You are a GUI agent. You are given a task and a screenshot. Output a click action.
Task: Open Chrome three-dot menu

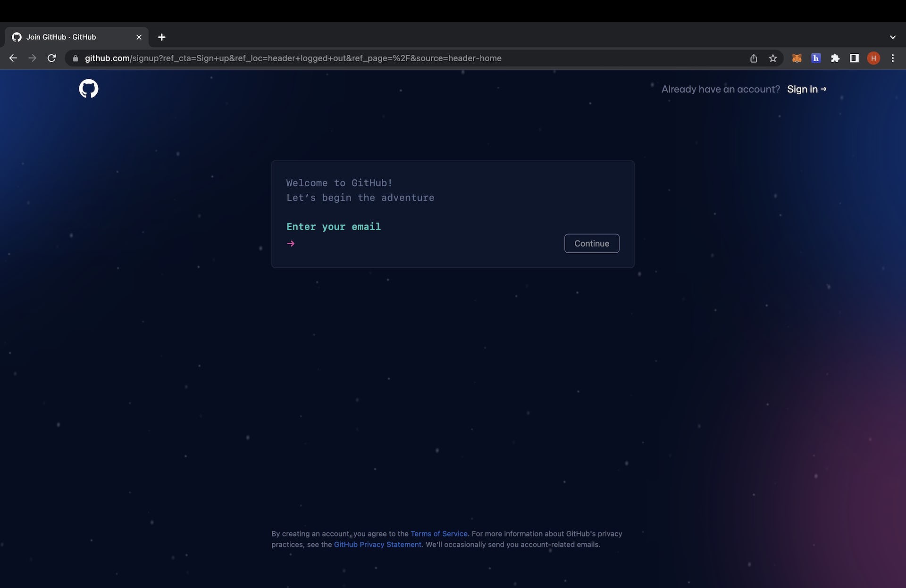pos(892,58)
